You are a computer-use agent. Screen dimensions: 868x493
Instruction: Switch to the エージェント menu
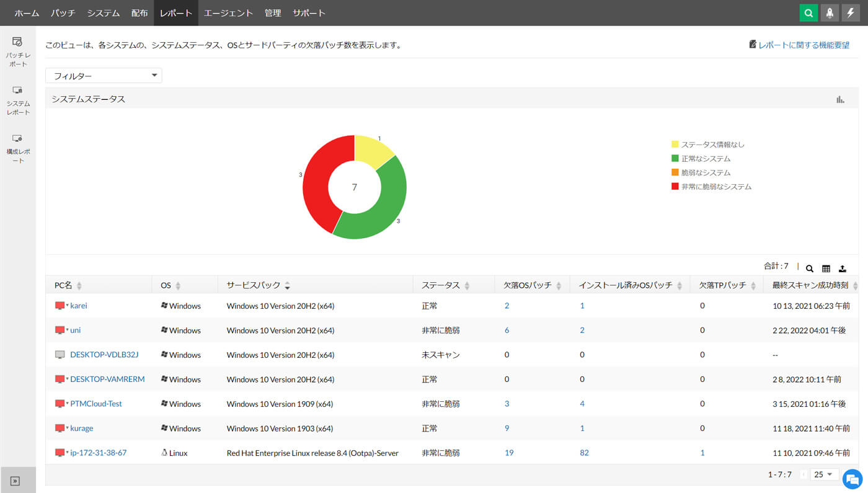(229, 12)
